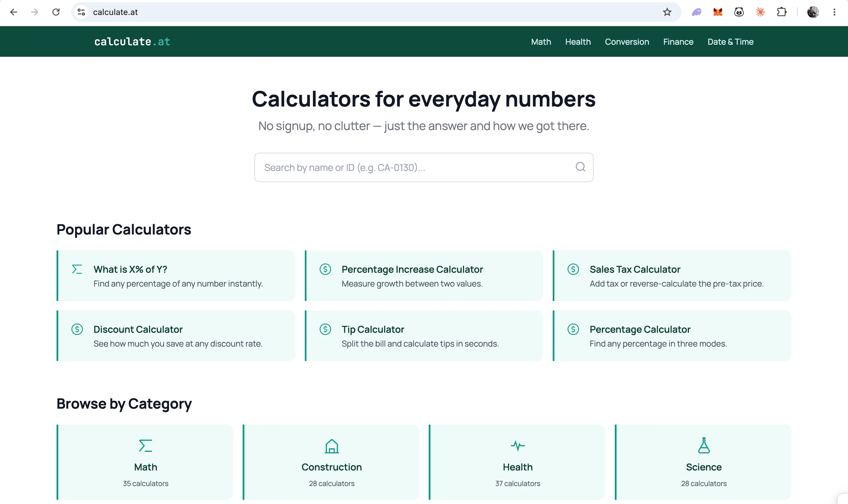The width and height of the screenshot is (848, 504).
Task: Click 'Popular Calculators' heading
Action: (124, 229)
